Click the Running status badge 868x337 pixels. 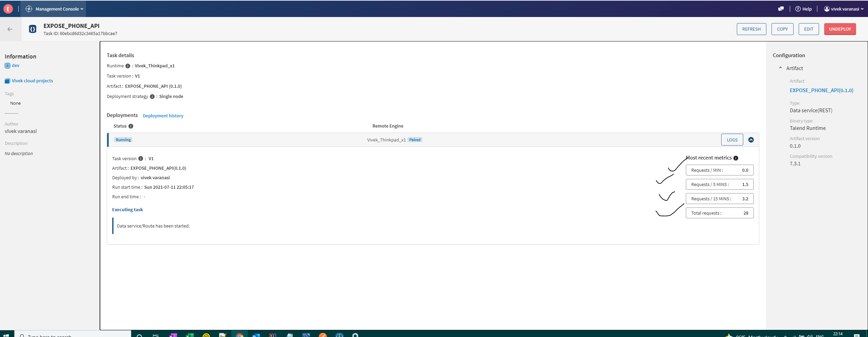[x=123, y=140]
